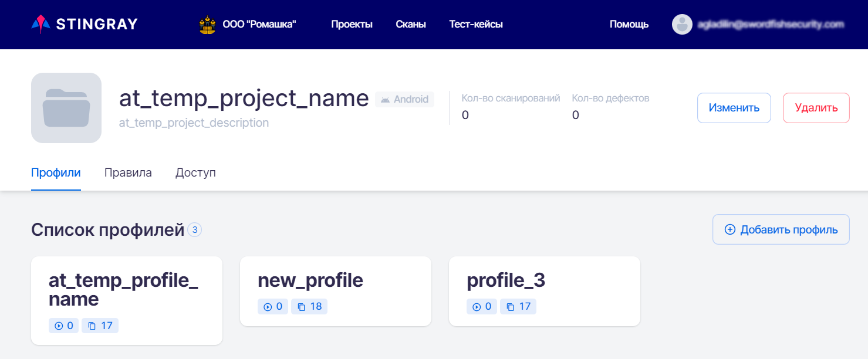The width and height of the screenshot is (868, 359).
Task: Open the Помощь help link
Action: pyautogui.click(x=629, y=25)
